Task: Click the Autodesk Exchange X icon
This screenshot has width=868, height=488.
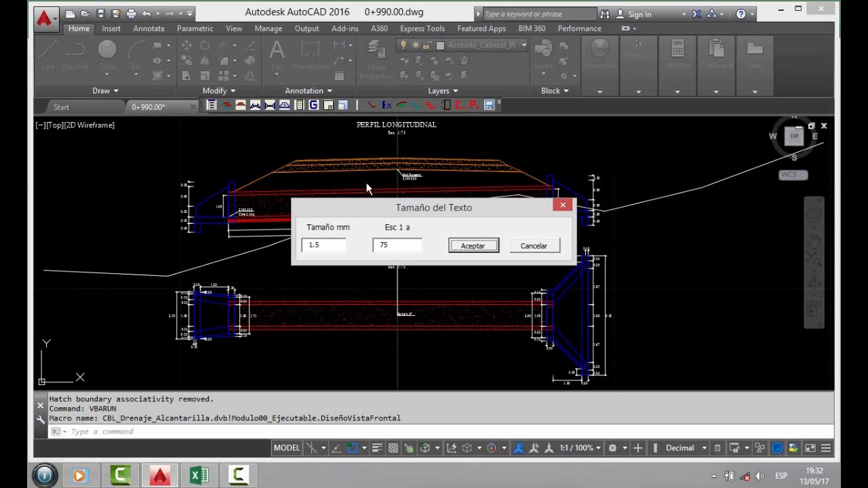Action: click(697, 14)
